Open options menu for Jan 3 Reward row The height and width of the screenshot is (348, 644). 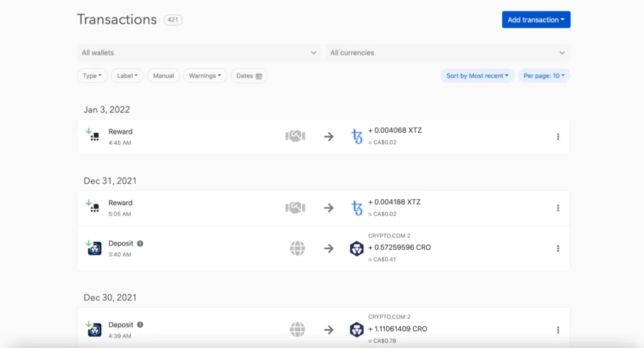(558, 137)
